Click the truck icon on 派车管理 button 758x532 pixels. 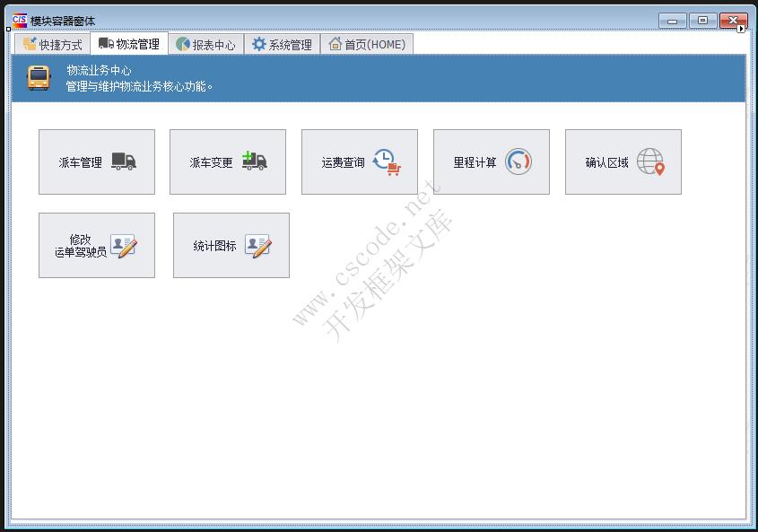(x=124, y=161)
